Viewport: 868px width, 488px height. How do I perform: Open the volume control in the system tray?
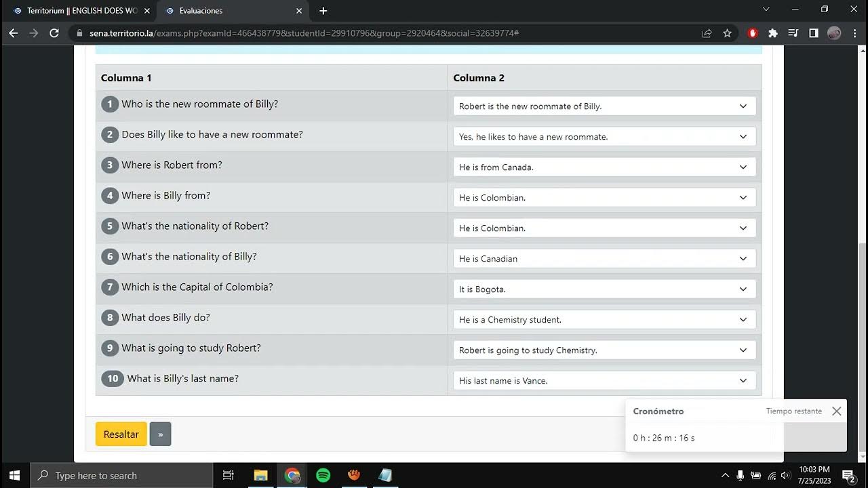pos(786,475)
